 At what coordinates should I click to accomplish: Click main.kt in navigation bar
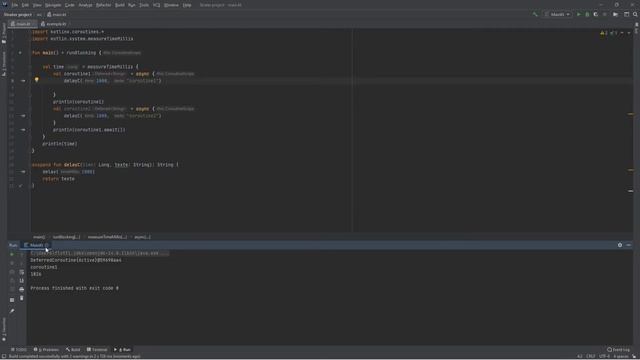point(56,15)
